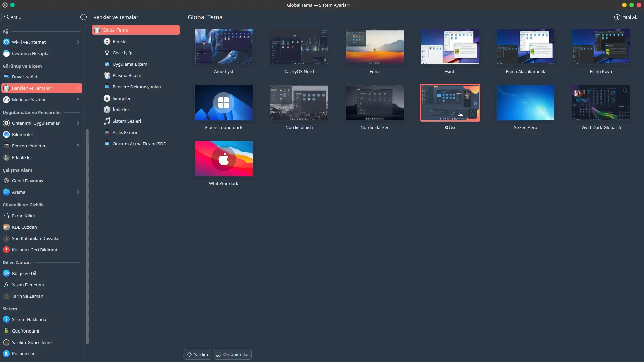The image size is (644, 362).
Task: Select the Fluent-round-dark theme thumbnail
Action: click(224, 103)
